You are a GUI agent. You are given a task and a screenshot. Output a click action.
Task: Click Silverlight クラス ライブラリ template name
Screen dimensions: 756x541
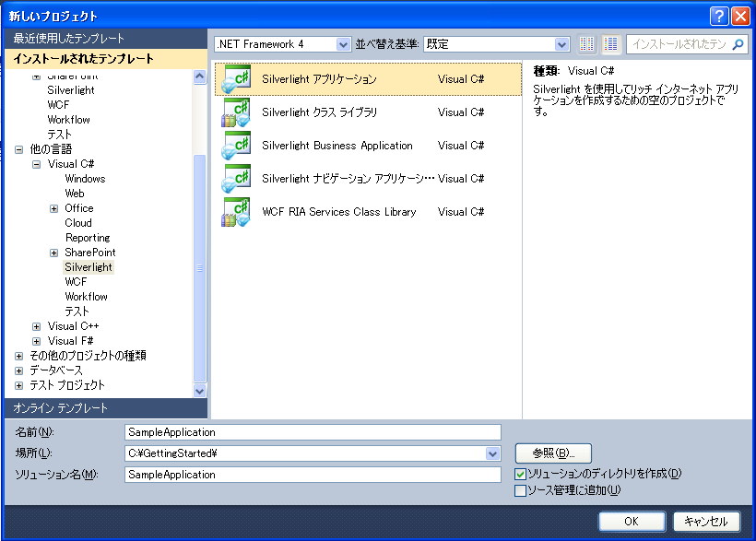tap(320, 112)
